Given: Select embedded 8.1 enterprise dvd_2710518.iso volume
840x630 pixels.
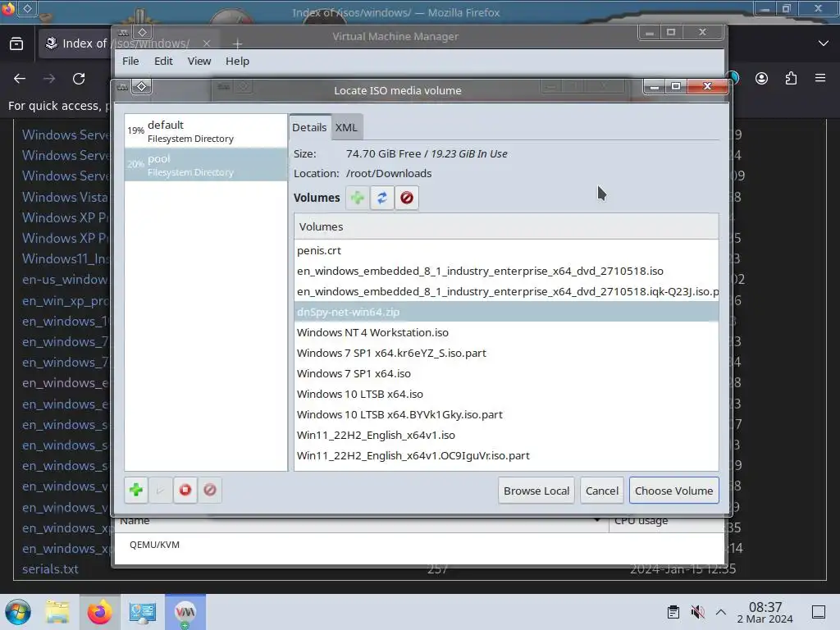Looking at the screenshot, I should [506, 271].
